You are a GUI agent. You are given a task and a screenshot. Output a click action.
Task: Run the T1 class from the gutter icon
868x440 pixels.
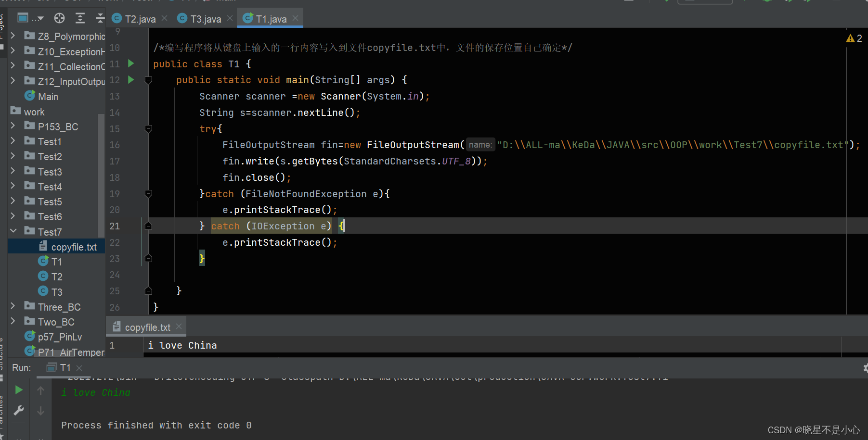coord(130,63)
